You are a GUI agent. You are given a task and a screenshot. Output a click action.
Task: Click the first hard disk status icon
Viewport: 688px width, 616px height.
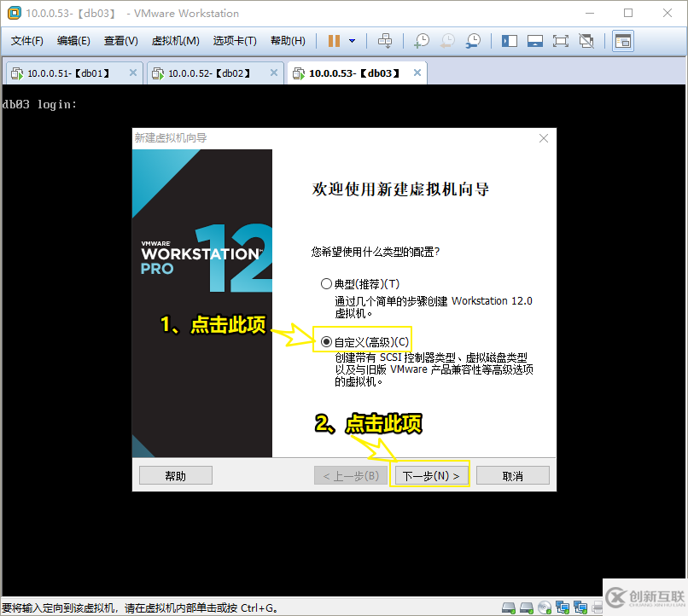[x=509, y=607]
